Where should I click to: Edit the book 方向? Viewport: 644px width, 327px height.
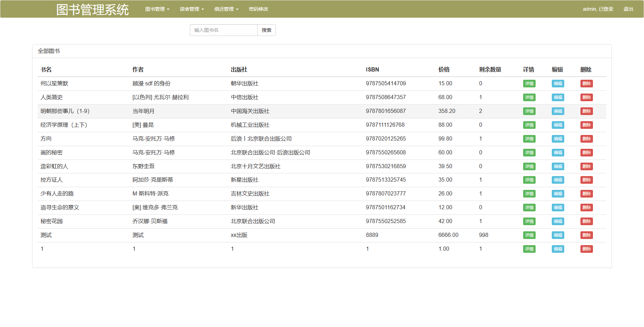coord(558,139)
